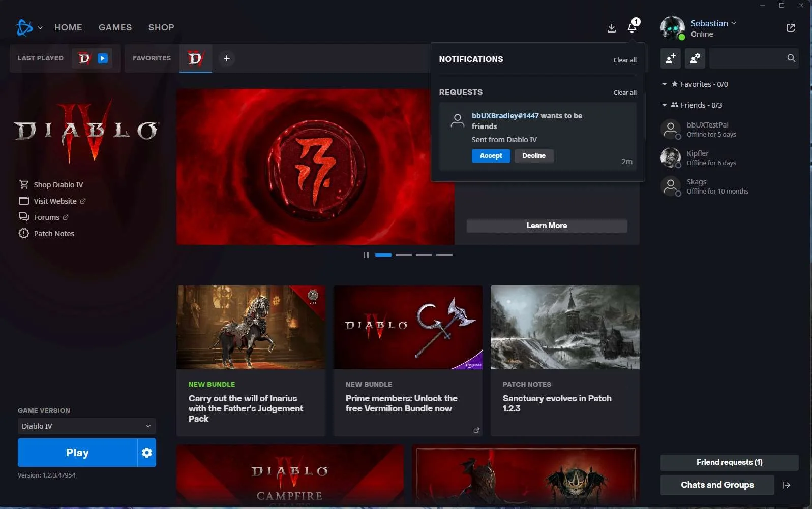Image resolution: width=812 pixels, height=509 pixels.
Task: Open Sanctuary evolves Patch 1.2.3 card
Action: (565, 361)
